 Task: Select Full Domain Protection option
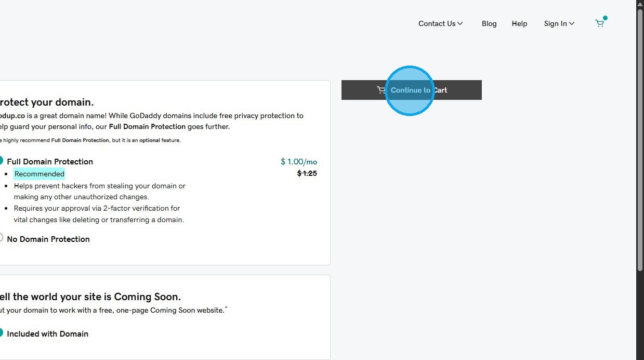click(x=1, y=161)
